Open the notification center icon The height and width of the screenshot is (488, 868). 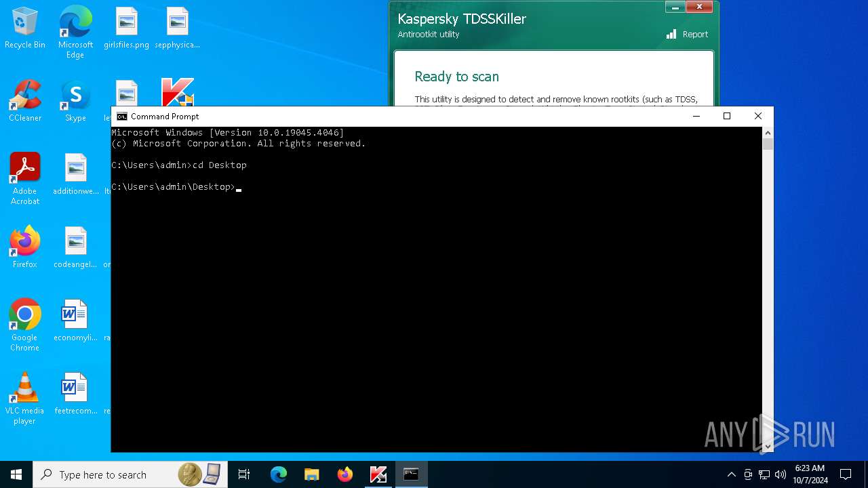pyautogui.click(x=846, y=474)
